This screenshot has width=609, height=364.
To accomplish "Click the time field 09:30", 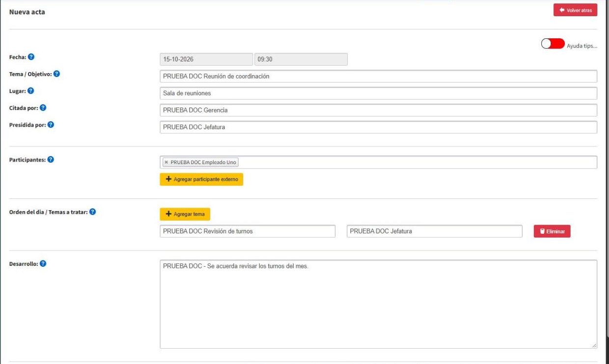I will [x=301, y=59].
